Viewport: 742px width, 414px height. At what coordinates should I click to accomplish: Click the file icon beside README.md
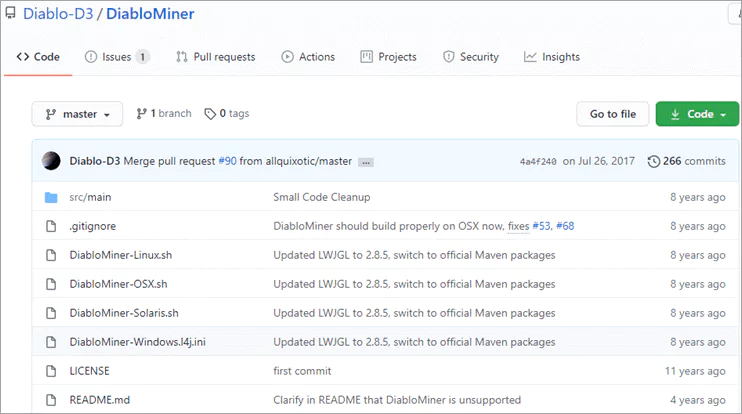[51, 400]
